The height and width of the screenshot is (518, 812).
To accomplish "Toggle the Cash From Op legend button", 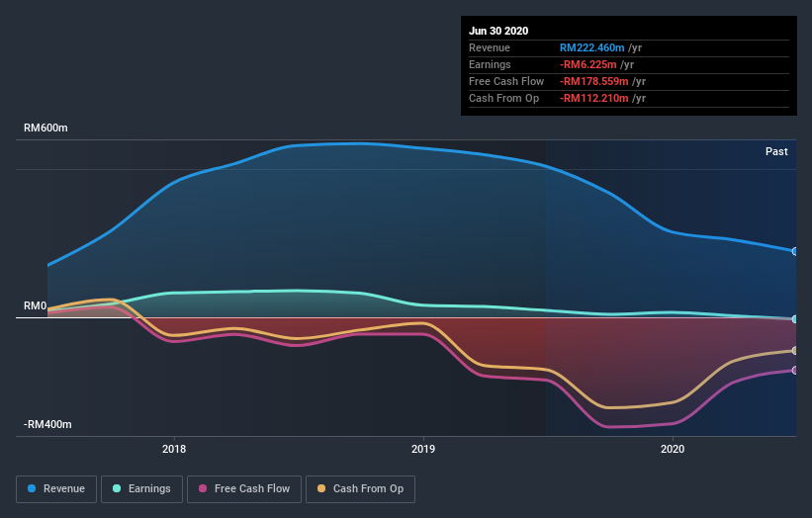I will (360, 489).
